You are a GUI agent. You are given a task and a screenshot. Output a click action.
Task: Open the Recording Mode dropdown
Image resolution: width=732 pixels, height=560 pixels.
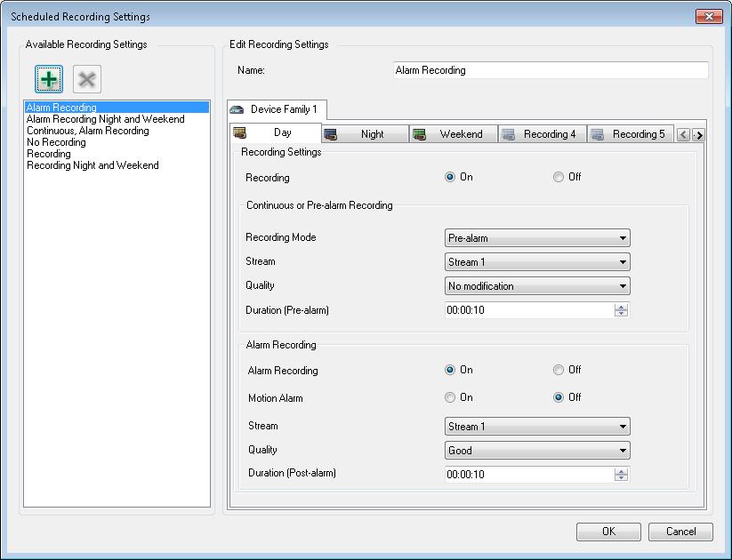tap(537, 238)
